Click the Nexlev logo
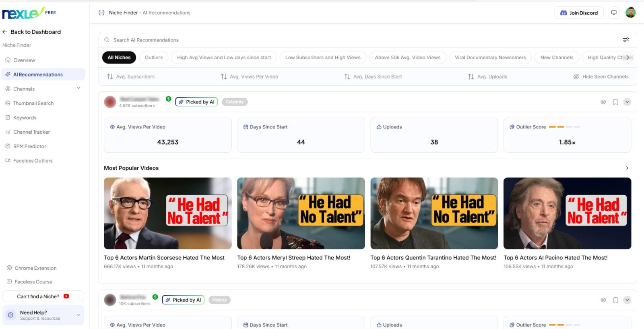 23,13
